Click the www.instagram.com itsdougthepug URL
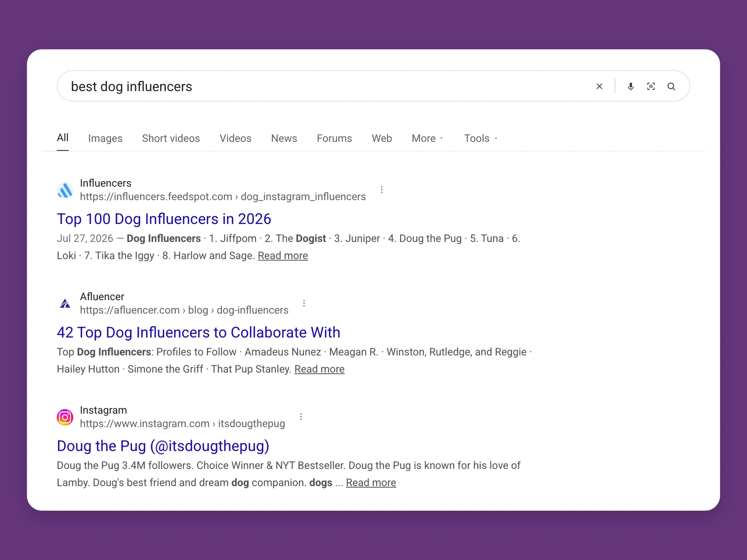The height and width of the screenshot is (560, 747). coord(182,423)
